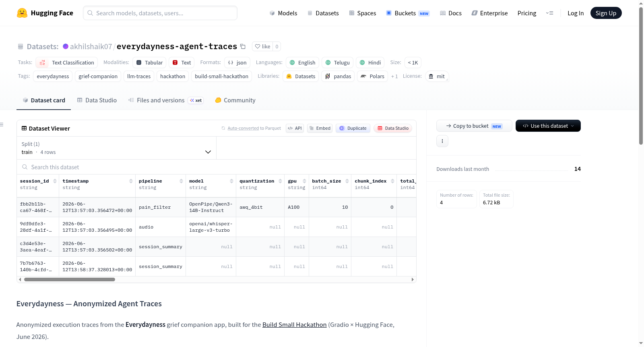The width and height of the screenshot is (644, 347).
Task: Click the Log In link
Action: pyautogui.click(x=576, y=13)
